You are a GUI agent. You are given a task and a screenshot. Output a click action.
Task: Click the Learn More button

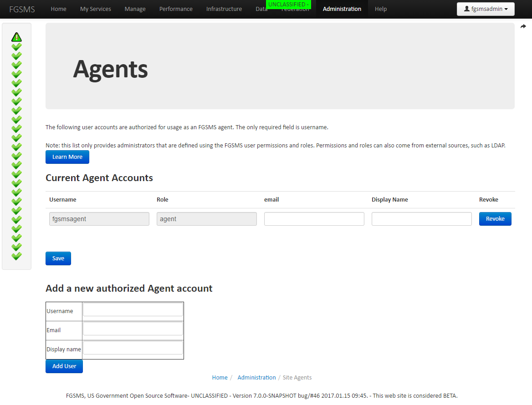tap(67, 157)
